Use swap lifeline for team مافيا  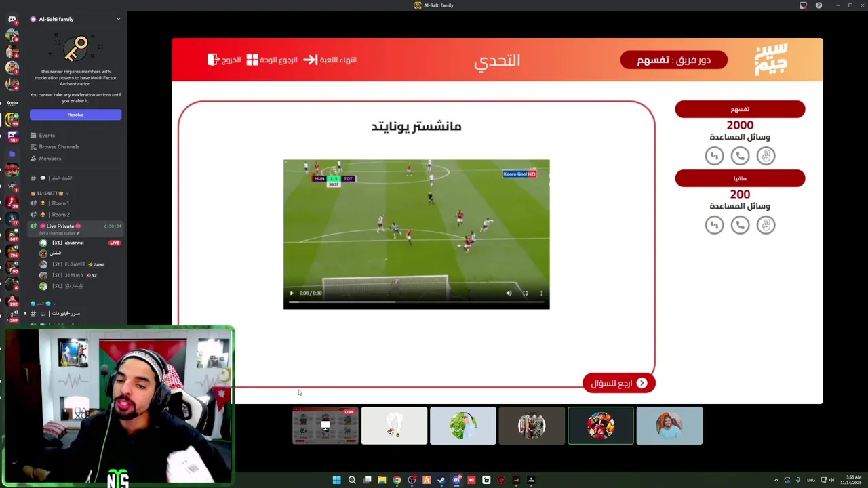point(714,225)
